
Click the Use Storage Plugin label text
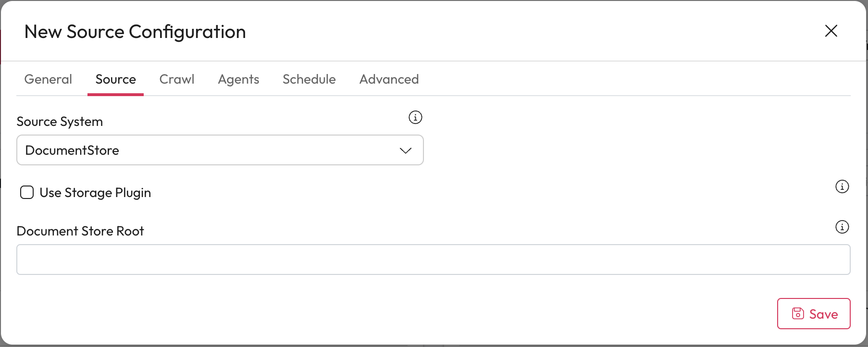tap(95, 193)
